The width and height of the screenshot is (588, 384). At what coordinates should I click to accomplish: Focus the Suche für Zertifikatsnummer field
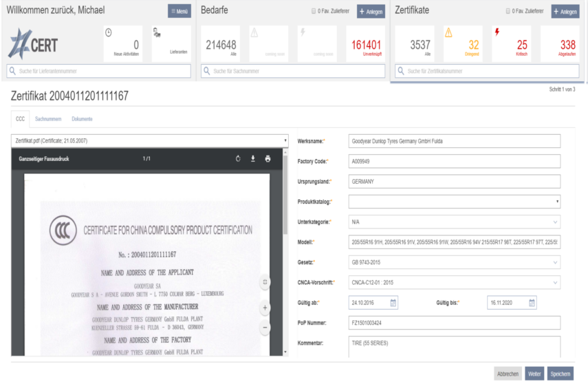coord(487,71)
